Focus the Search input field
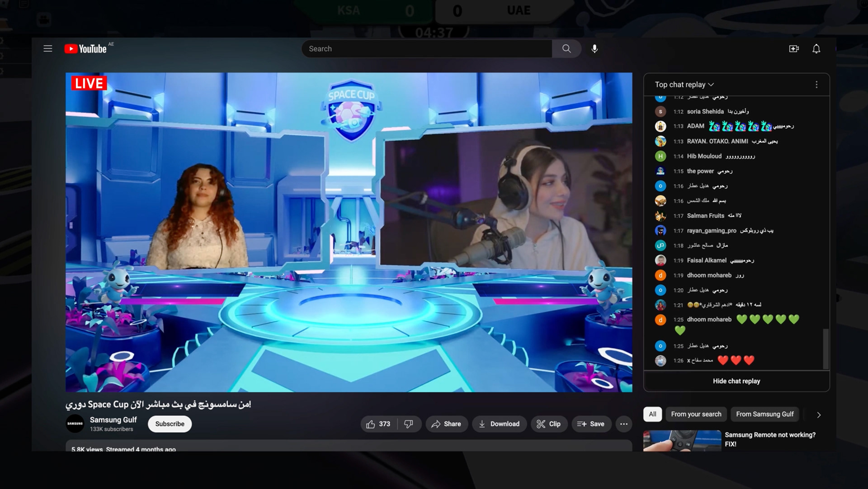The width and height of the screenshot is (868, 489). click(x=427, y=49)
